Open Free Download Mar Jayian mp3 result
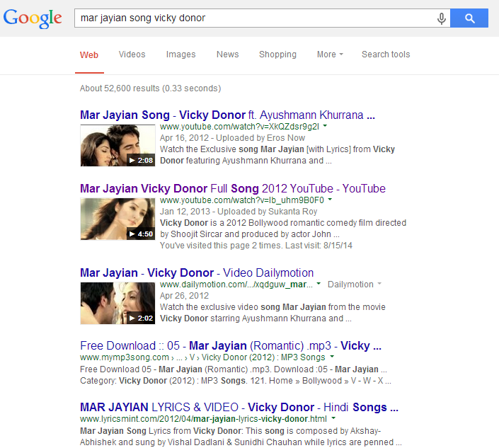 coord(231,345)
